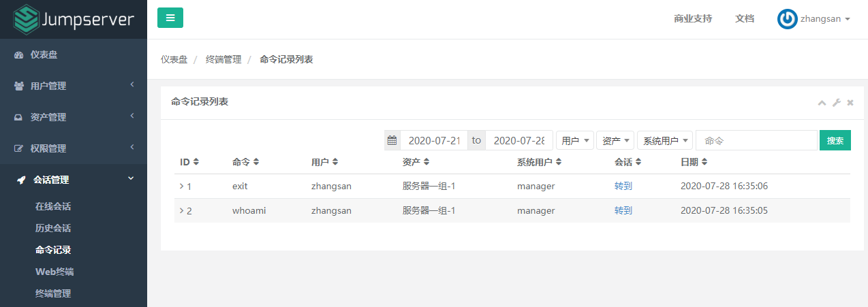Open 在线会话 submenu item
The width and height of the screenshot is (868, 307).
coord(53,206)
